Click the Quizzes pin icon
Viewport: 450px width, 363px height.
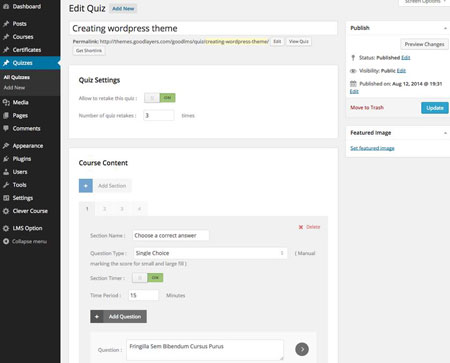(x=6, y=63)
